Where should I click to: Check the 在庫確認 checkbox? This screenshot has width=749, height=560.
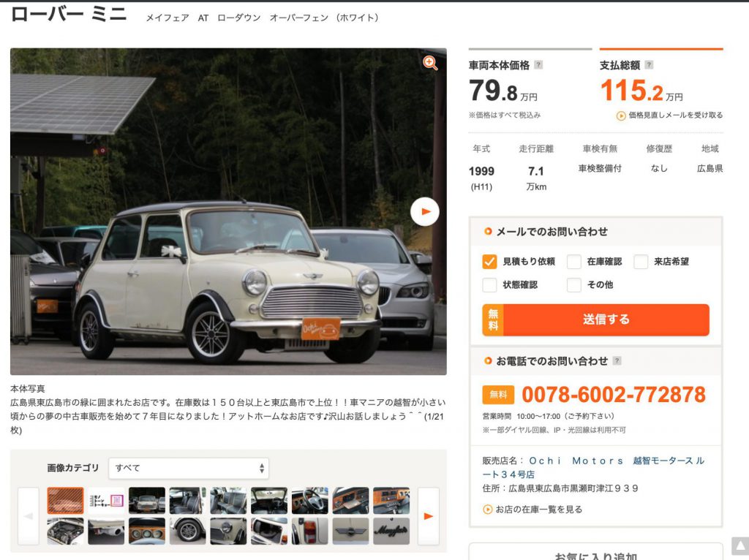[x=573, y=262]
